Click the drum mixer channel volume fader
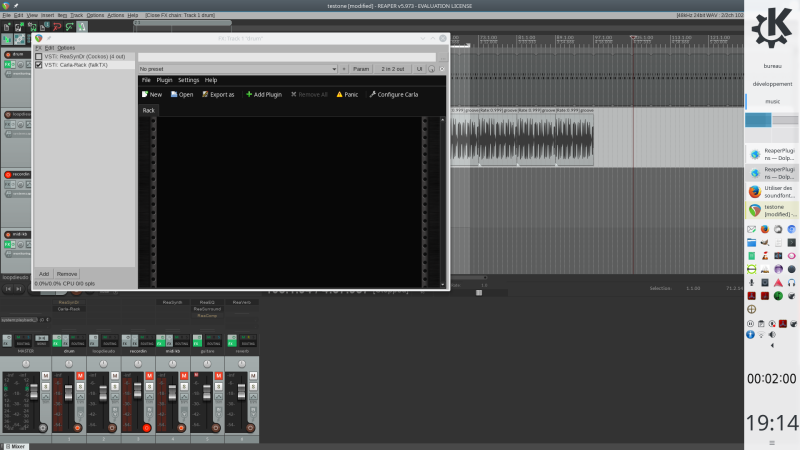This screenshot has width=800, height=450. (68, 393)
